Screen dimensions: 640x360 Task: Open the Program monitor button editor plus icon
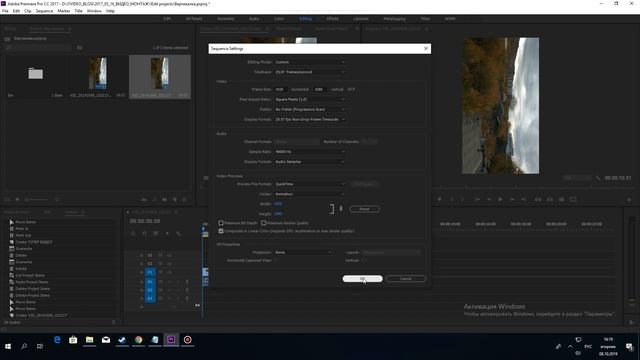pyautogui.click(x=629, y=200)
